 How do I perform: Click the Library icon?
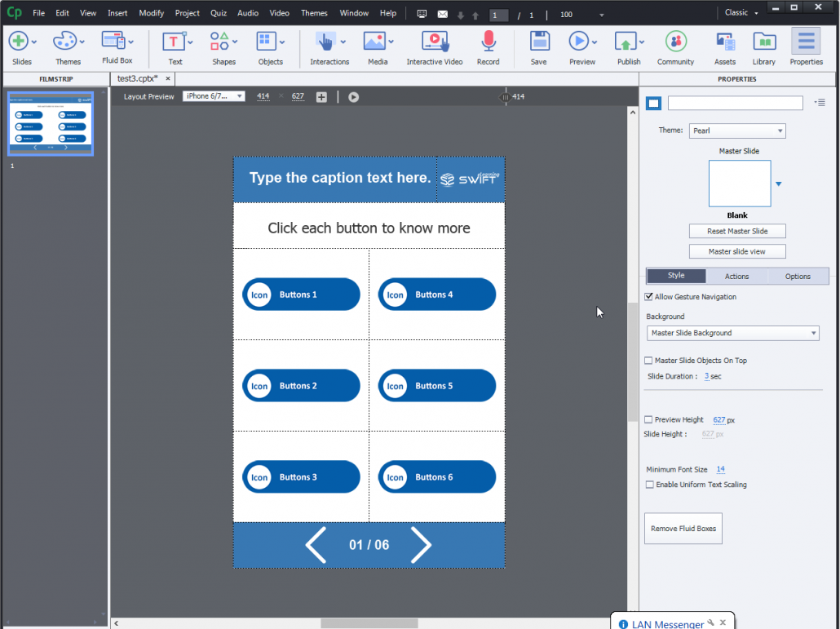[x=763, y=41]
